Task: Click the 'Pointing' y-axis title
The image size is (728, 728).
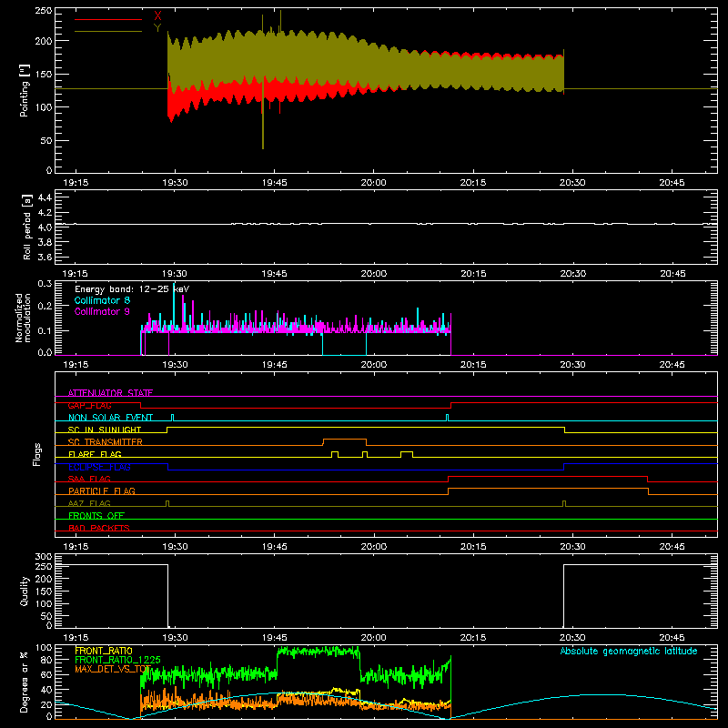Action: (x=25, y=90)
